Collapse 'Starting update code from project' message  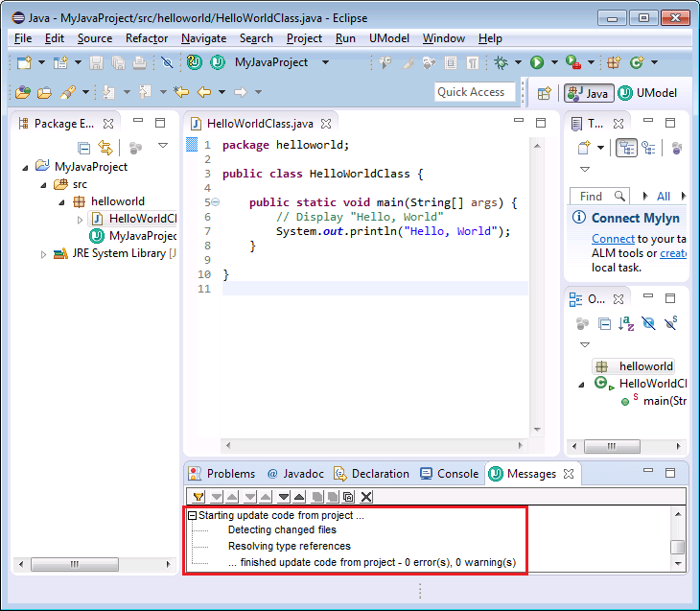192,515
